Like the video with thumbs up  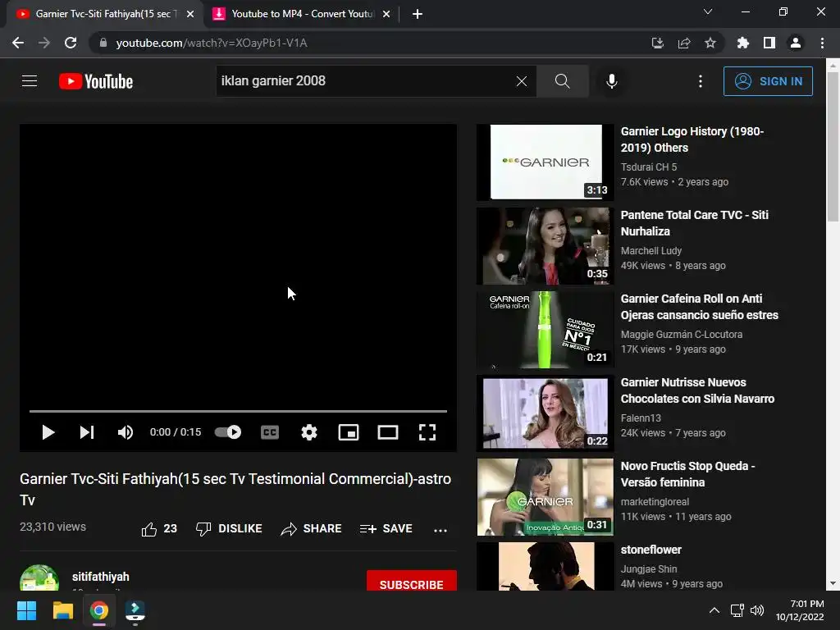[159, 529]
